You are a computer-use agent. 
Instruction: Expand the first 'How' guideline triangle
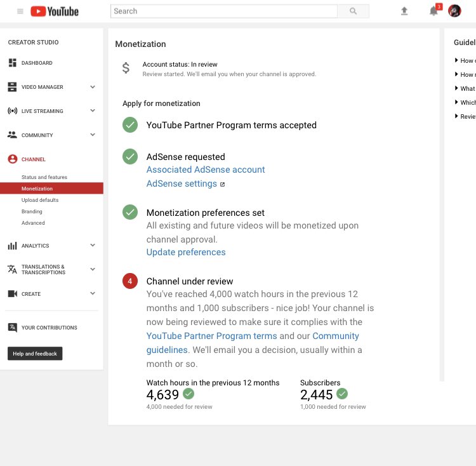(x=456, y=60)
